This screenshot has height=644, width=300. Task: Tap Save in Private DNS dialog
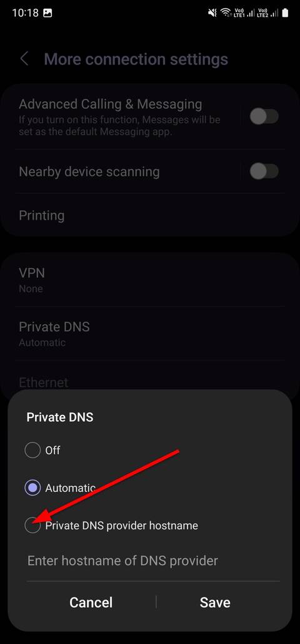pos(215,602)
